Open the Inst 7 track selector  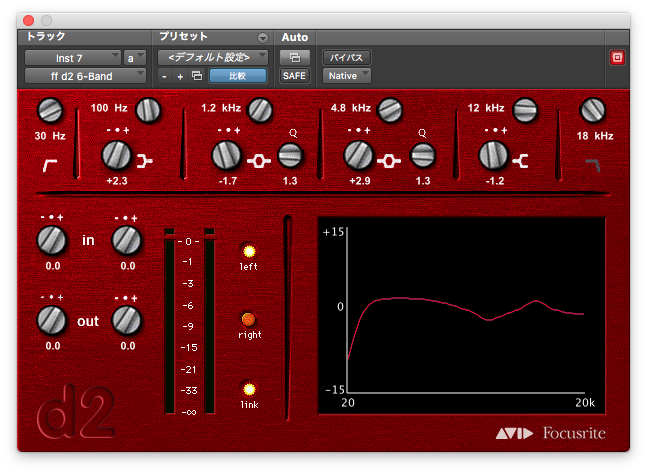coord(73,58)
